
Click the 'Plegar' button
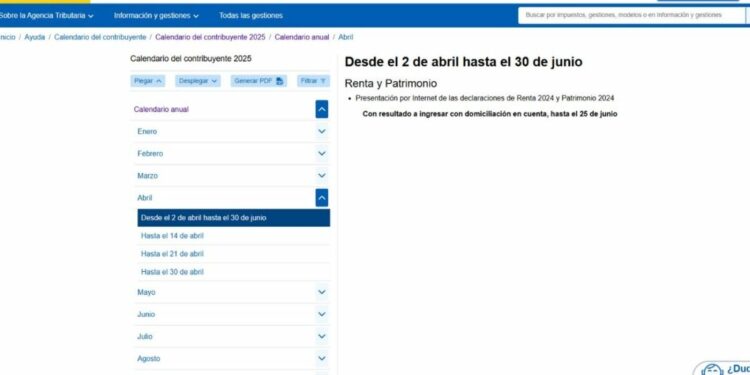147,81
